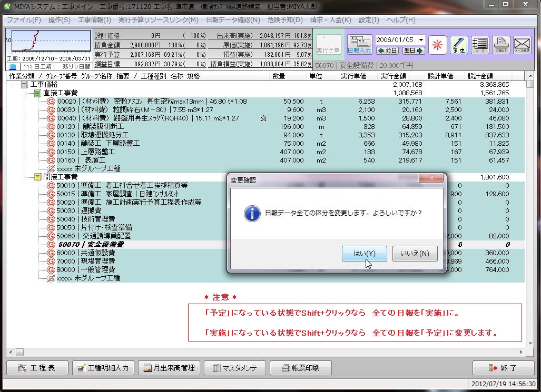Click the G icon of 00160 表層工
541x392 pixels.
click(x=51, y=160)
